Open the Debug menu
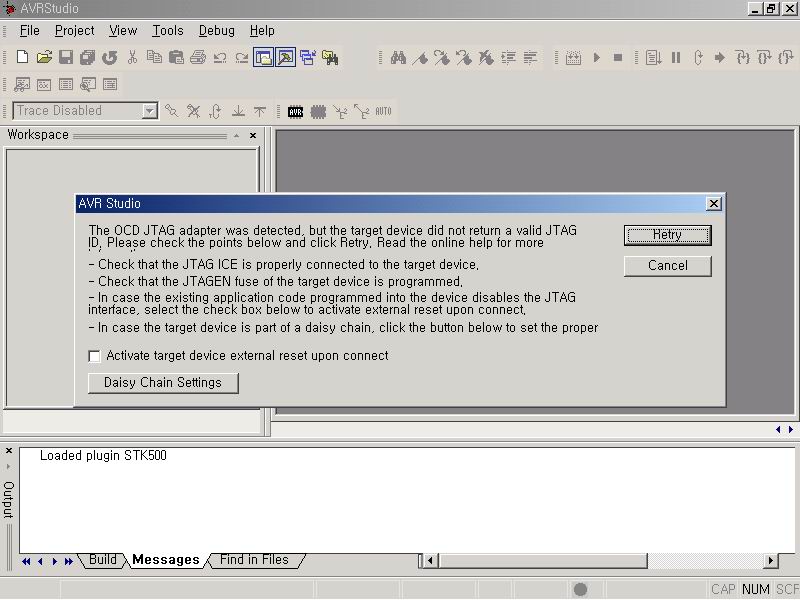Viewport: 800px width, 600px height. [x=217, y=31]
